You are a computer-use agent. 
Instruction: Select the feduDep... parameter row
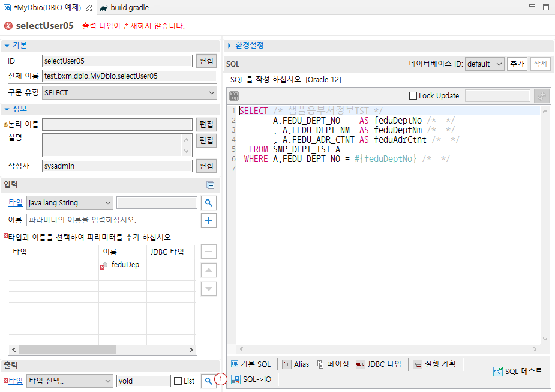[x=102, y=265]
